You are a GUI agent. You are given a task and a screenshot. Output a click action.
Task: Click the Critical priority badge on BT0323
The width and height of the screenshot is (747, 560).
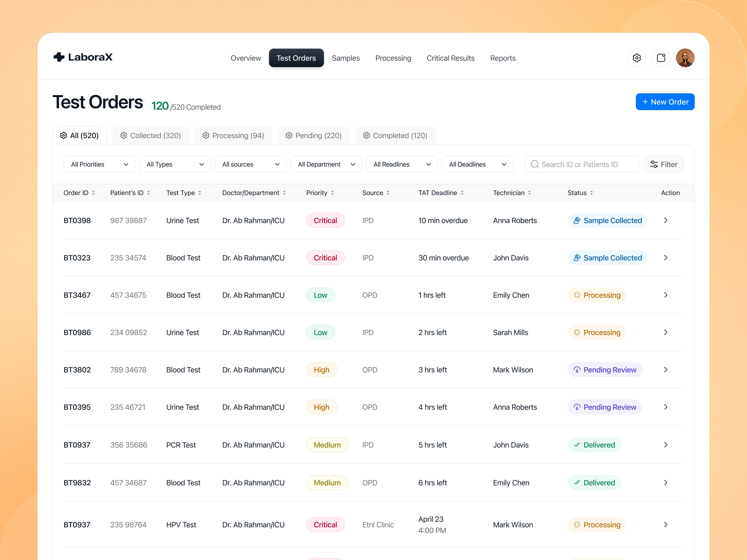pos(325,258)
